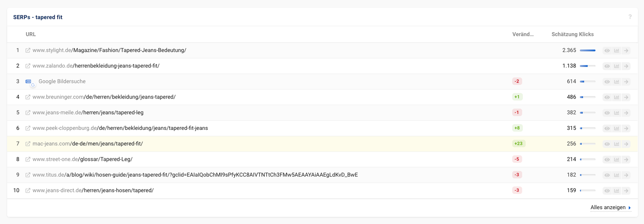644x224 pixels.
Task: Open chart icon in zalando.de row
Action: [617, 66]
